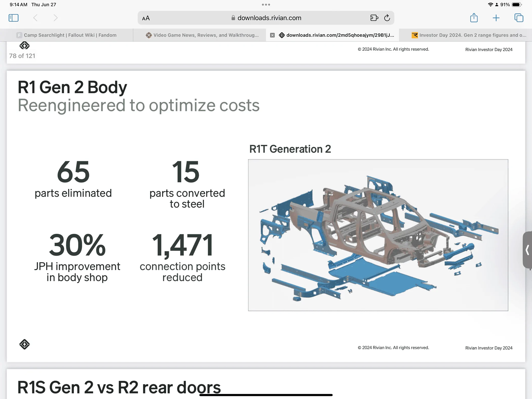Open the side slide-over handle
Screen dimensions: 532x399
[527, 250]
